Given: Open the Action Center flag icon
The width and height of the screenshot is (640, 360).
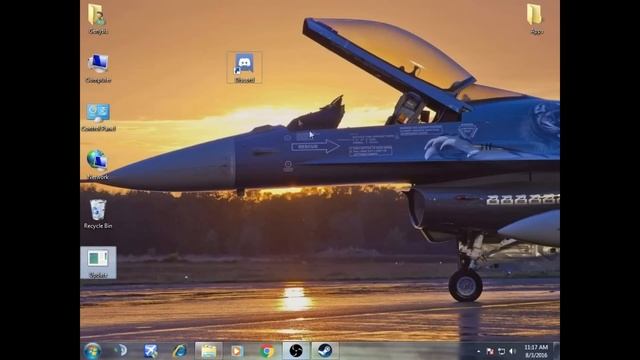Looking at the screenshot, I should click(490, 351).
